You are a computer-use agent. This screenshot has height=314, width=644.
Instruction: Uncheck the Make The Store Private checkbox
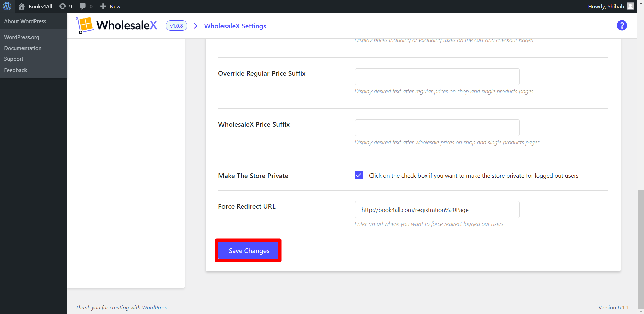[x=359, y=175]
